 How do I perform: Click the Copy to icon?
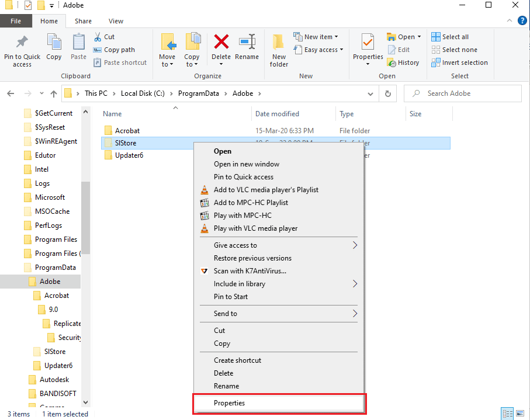coord(193,42)
